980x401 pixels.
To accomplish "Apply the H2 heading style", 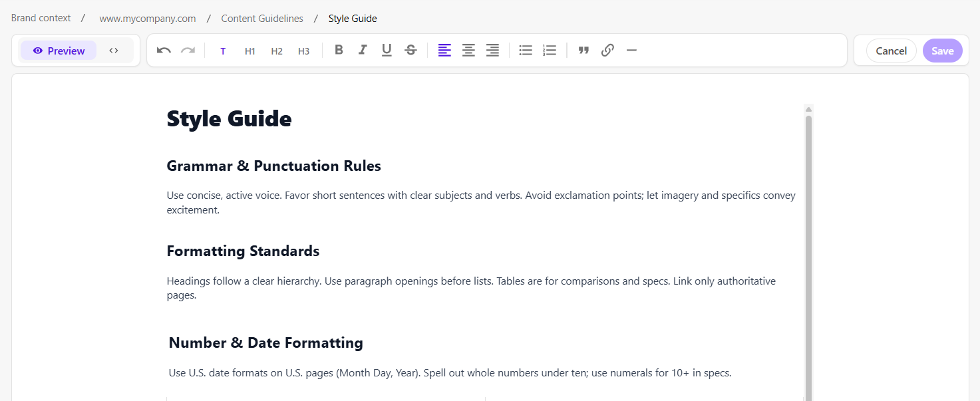I will 277,51.
